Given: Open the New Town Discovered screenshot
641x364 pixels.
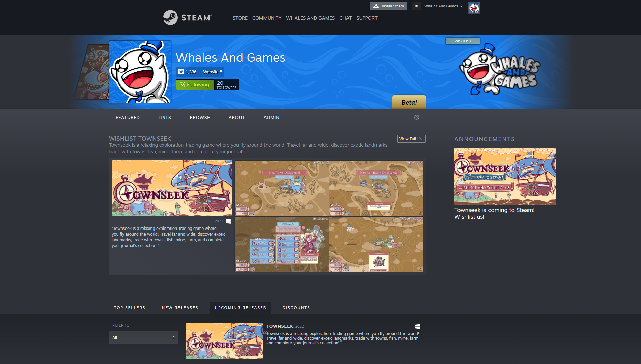Looking at the screenshot, I should pos(282,188).
